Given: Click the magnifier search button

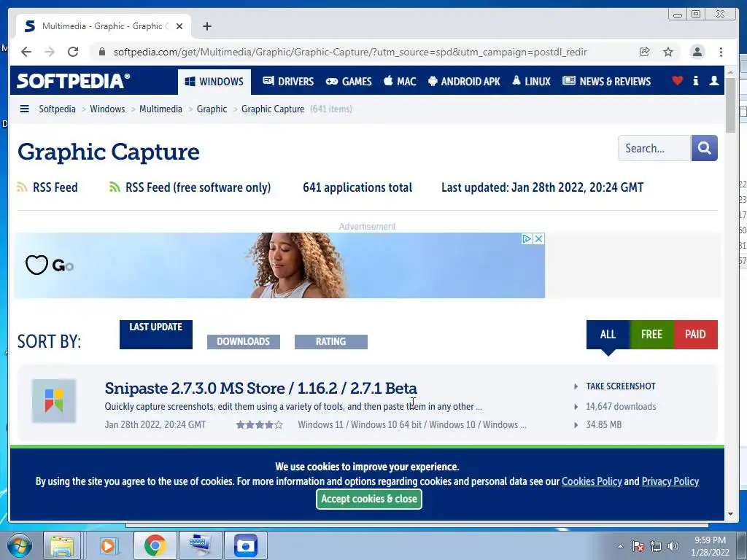Looking at the screenshot, I should pos(704,148).
